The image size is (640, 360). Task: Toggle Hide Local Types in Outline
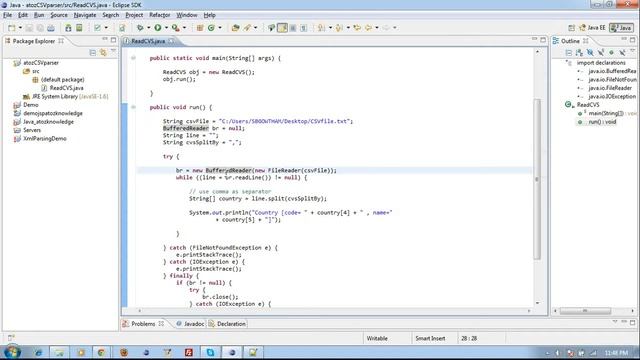coord(622,53)
